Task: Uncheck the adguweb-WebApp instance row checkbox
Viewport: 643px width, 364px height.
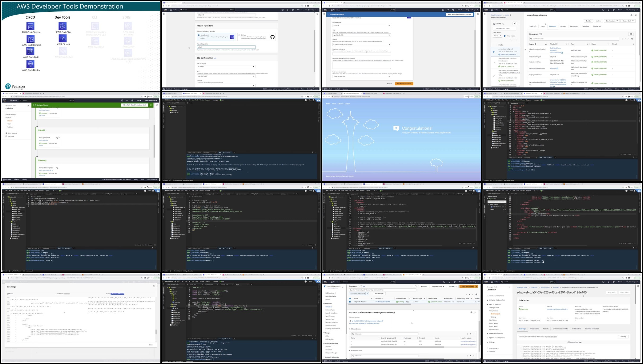Action: (x=350, y=302)
